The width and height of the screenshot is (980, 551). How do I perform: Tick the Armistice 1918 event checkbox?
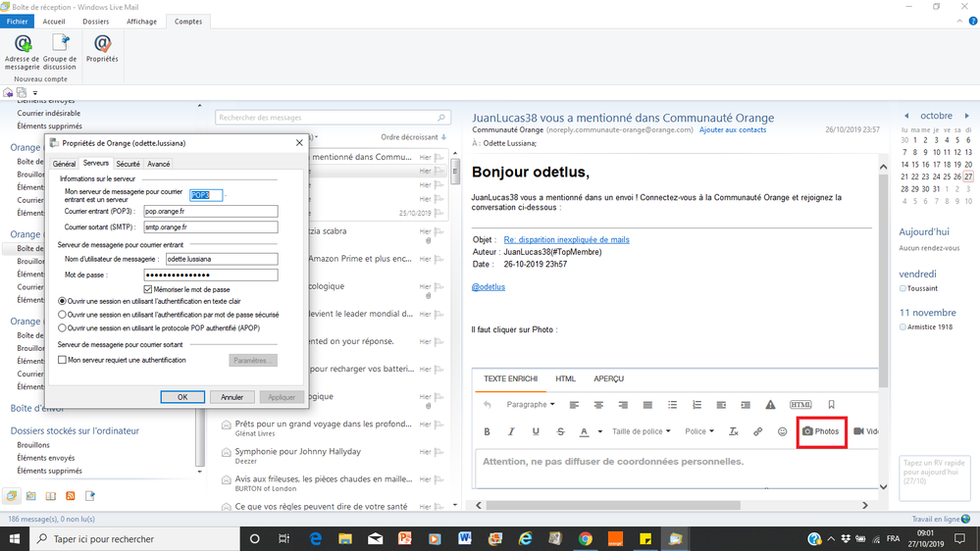pyautogui.click(x=903, y=327)
